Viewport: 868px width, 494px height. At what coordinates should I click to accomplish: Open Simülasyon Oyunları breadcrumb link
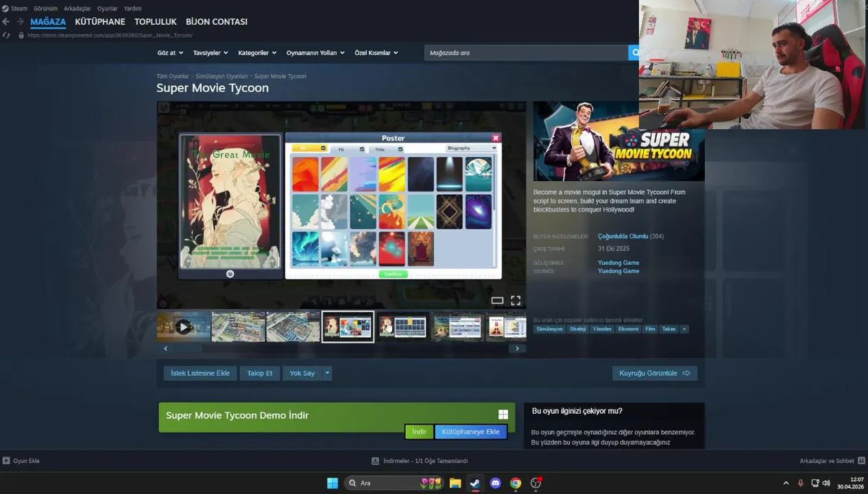pyautogui.click(x=221, y=76)
